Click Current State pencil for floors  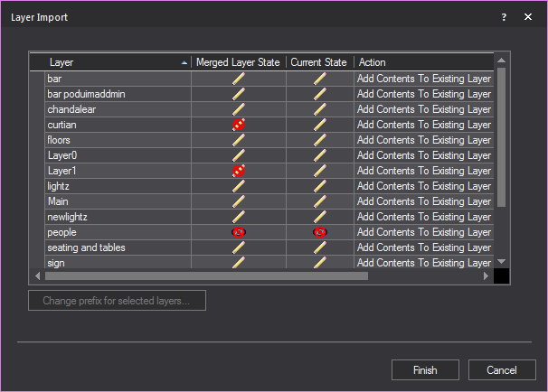tap(320, 140)
